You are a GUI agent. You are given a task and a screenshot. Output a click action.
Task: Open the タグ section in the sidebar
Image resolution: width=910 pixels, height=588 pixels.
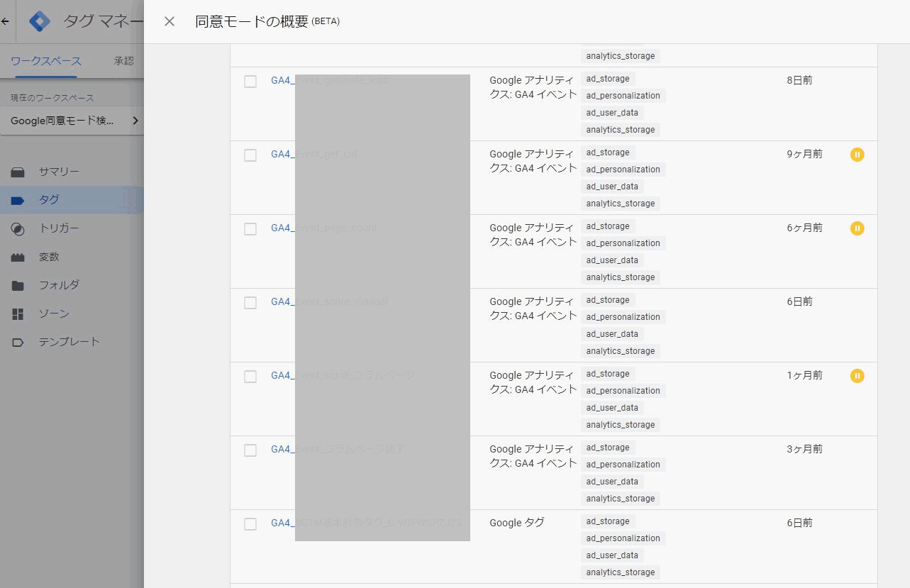click(49, 200)
